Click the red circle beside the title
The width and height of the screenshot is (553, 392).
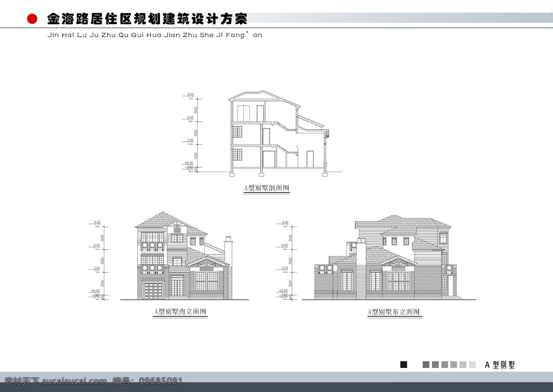[32, 19]
